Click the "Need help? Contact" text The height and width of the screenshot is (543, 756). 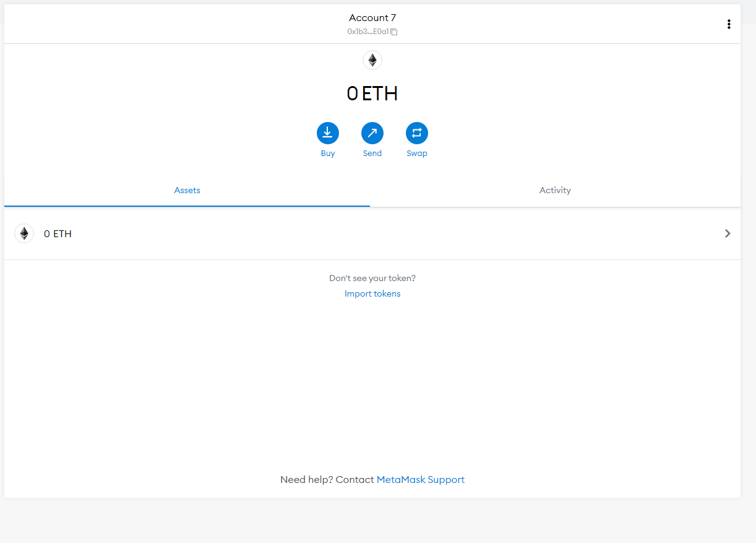pyautogui.click(x=327, y=479)
